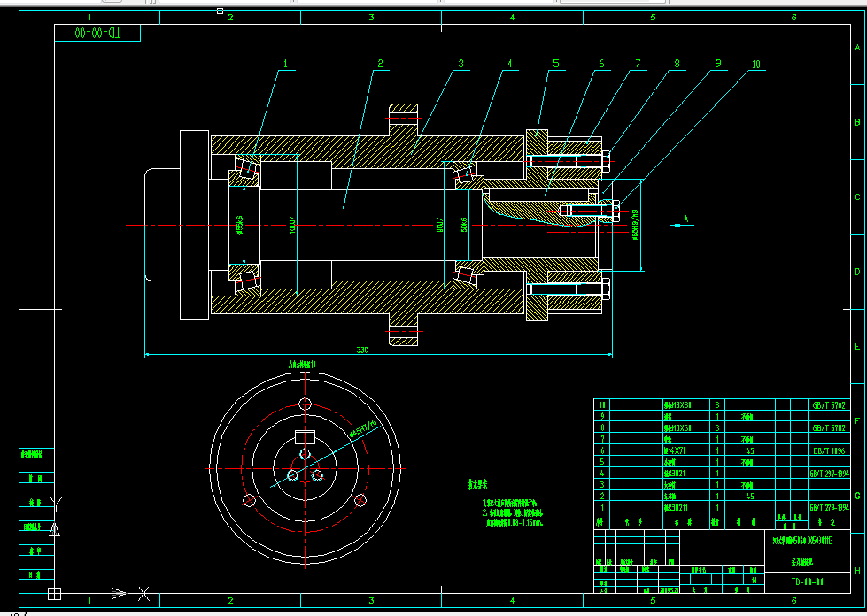
Task: Click the green technical requirements notes text
Action: pos(513,512)
